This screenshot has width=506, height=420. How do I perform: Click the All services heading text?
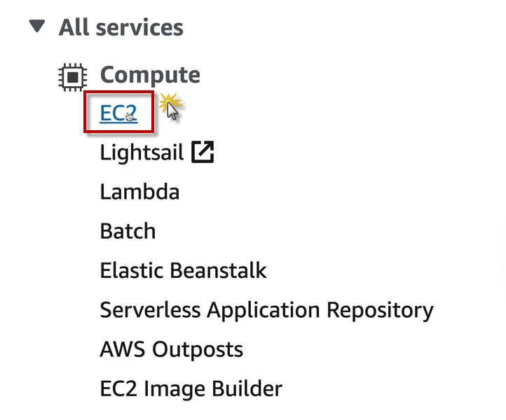pos(121,27)
